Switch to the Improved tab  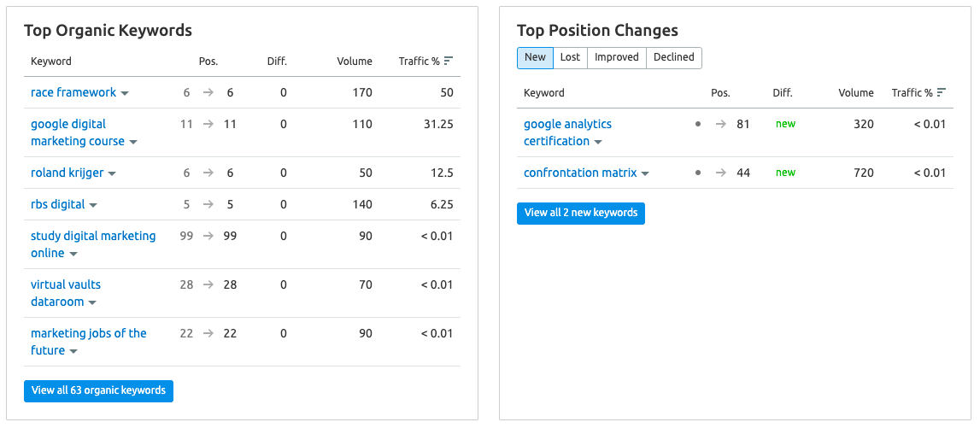pyautogui.click(x=617, y=57)
